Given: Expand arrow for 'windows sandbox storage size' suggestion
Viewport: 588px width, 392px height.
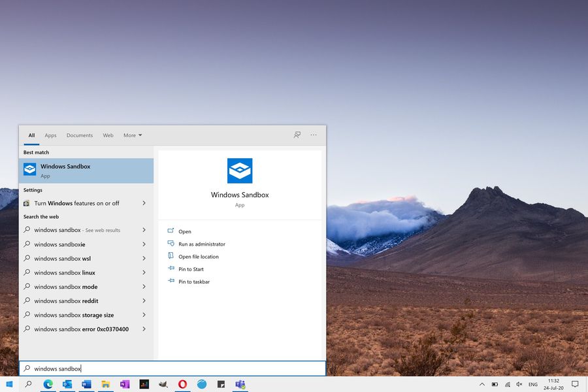Looking at the screenshot, I should (x=144, y=315).
